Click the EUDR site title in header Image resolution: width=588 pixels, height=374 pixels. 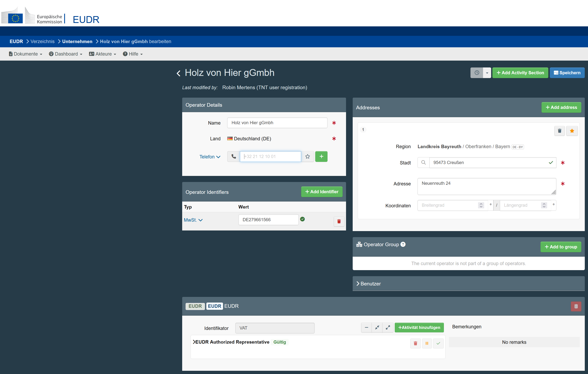tap(86, 20)
